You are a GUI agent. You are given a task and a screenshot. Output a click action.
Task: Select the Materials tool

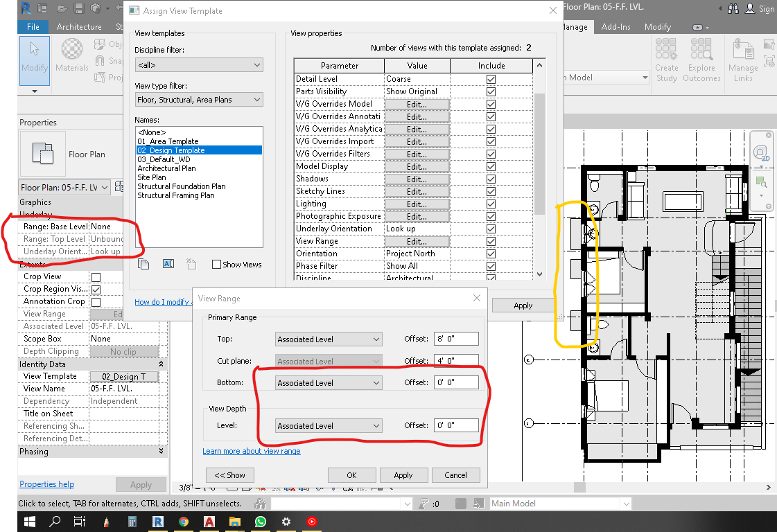[x=71, y=55]
